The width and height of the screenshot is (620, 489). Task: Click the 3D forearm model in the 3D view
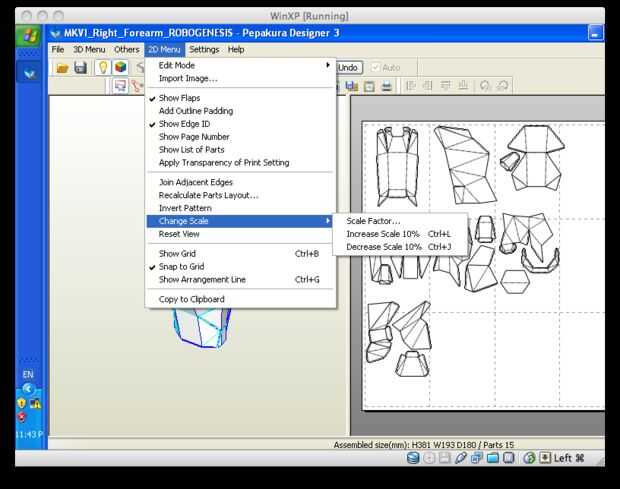[x=202, y=329]
